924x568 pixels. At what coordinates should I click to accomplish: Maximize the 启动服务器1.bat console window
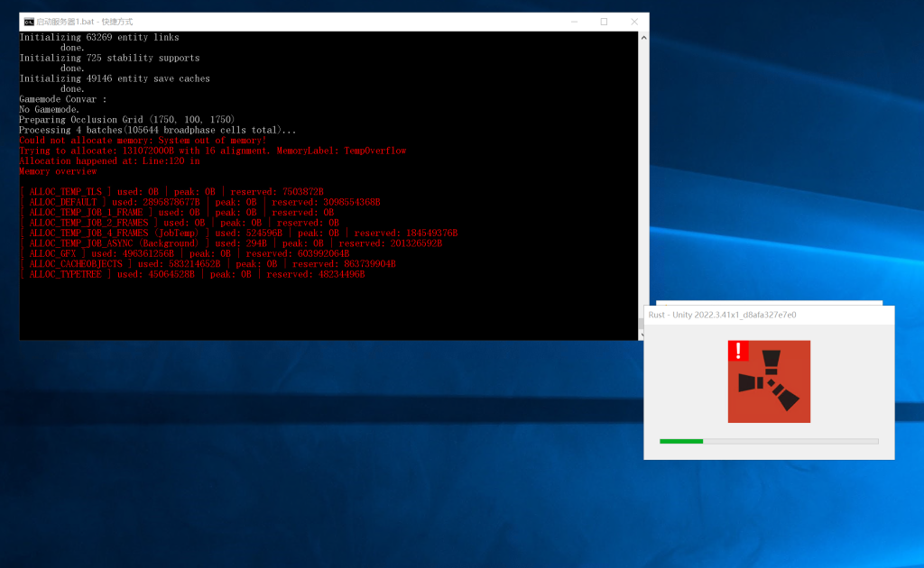[x=604, y=22]
